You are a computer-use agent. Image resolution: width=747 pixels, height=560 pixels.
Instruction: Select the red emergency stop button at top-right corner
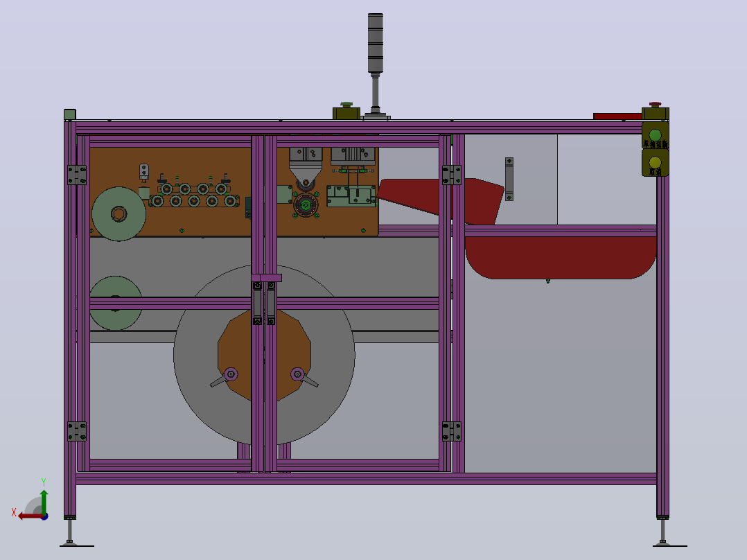click(x=655, y=105)
